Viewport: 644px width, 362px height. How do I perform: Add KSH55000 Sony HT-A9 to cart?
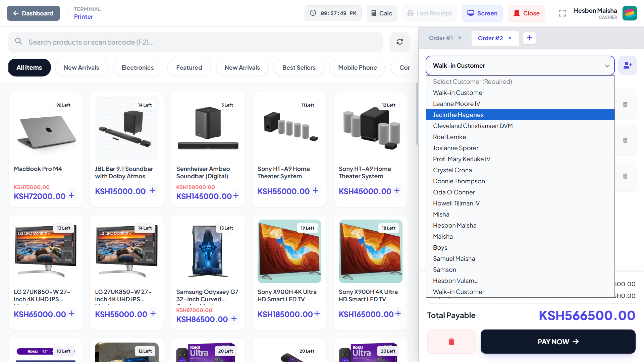pyautogui.click(x=315, y=190)
